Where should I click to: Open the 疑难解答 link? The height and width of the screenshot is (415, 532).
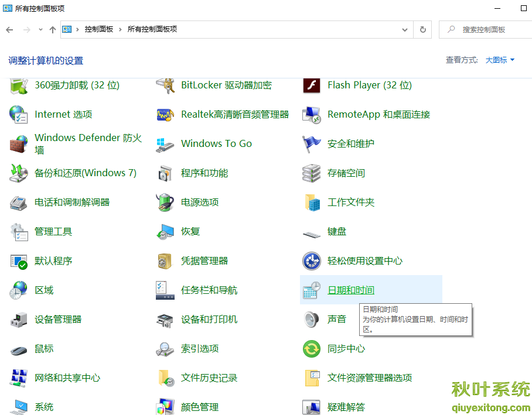[346, 407]
